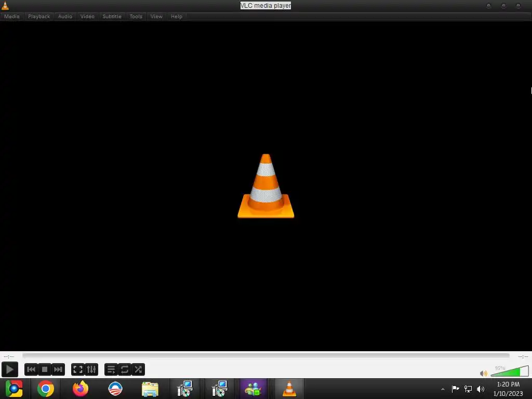Click the remaining time label at right
This screenshot has height=399, width=532.
[x=523, y=356]
